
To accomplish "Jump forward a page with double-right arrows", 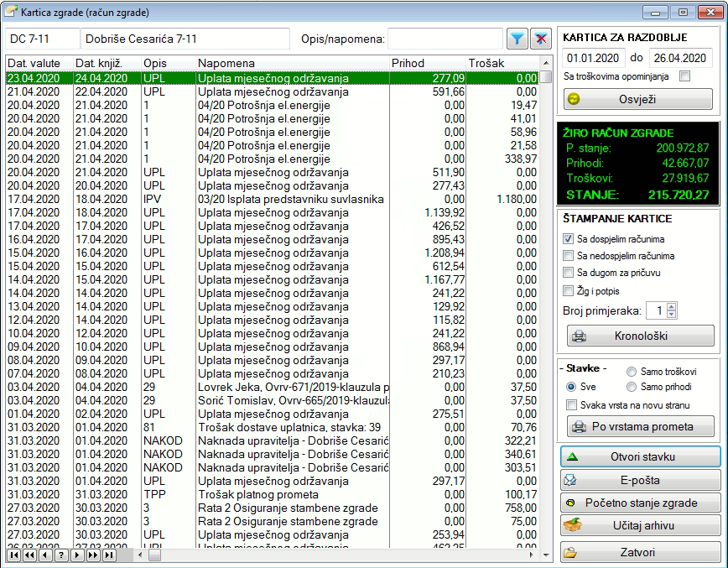I will (x=93, y=555).
